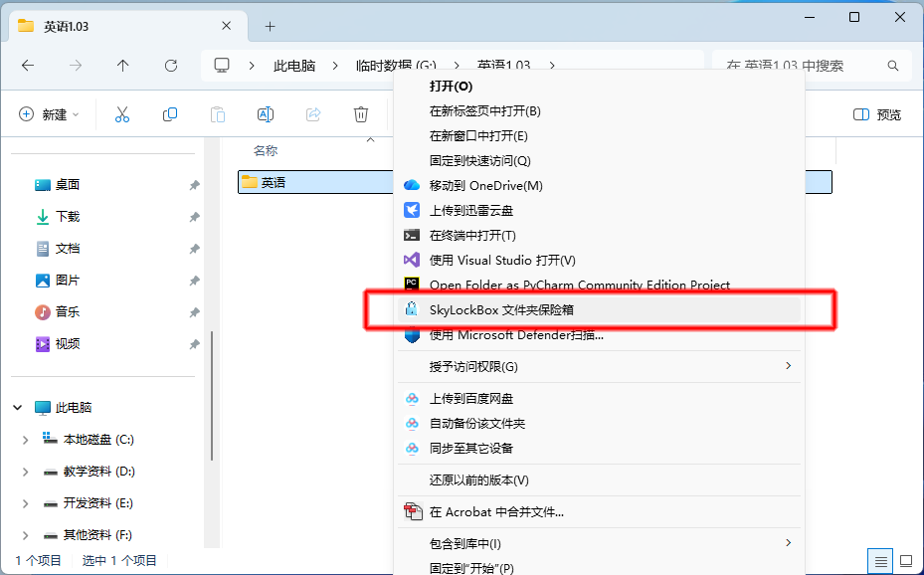
Task: Click the Visual Studio icon in menu
Action: 412,260
